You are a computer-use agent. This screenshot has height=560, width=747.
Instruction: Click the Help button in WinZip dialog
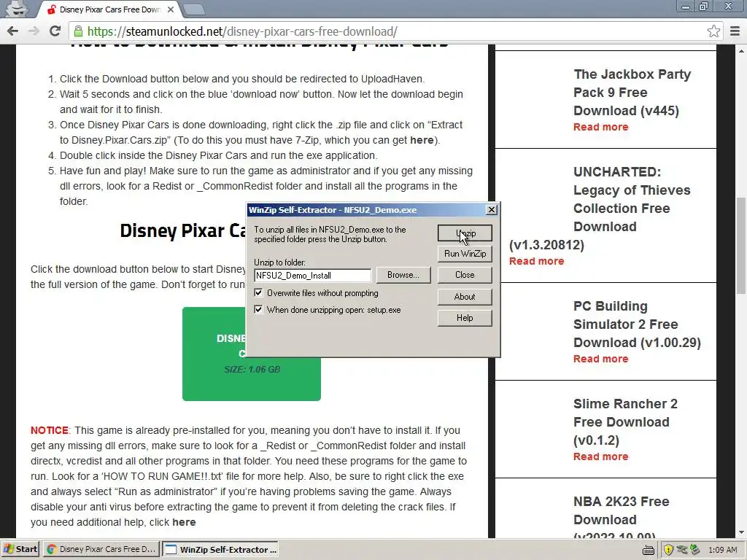465,318
